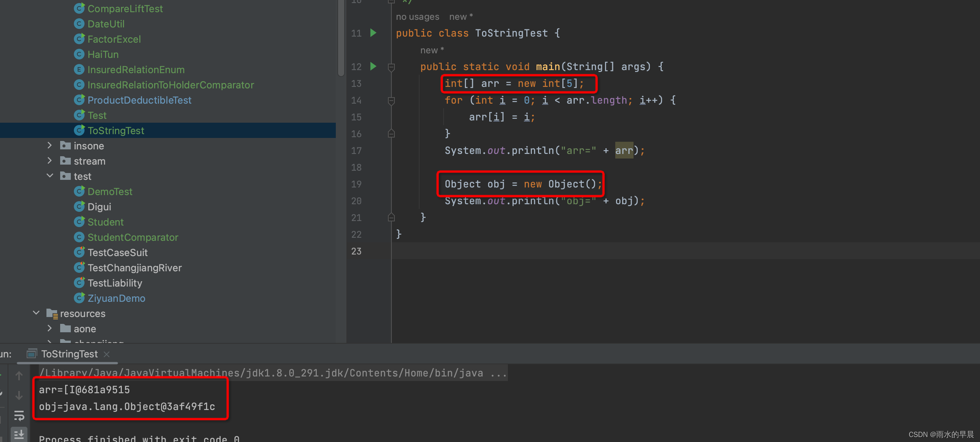Click test package folder icon
980x442 pixels.
[65, 176]
